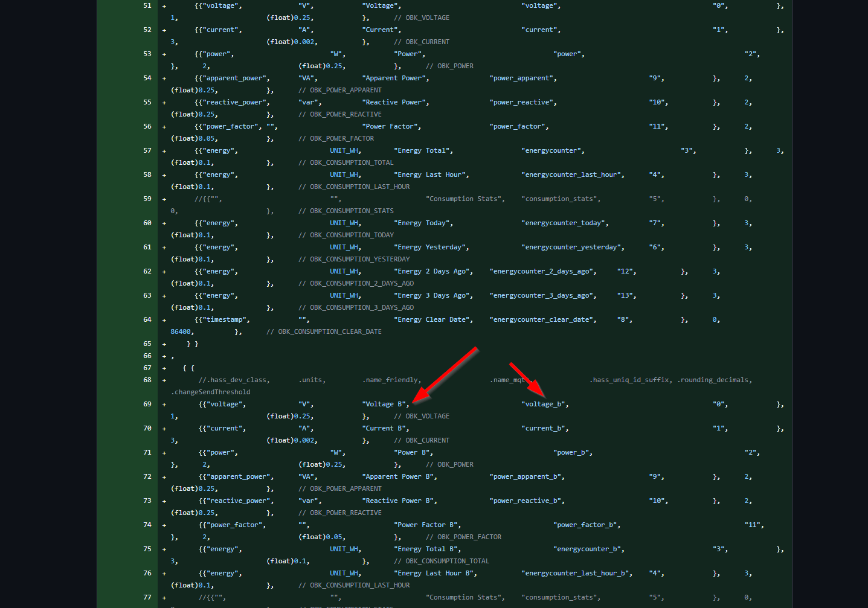The height and width of the screenshot is (608, 868).
Task: Click the "Reactive Power B" string
Action: [x=398, y=501]
